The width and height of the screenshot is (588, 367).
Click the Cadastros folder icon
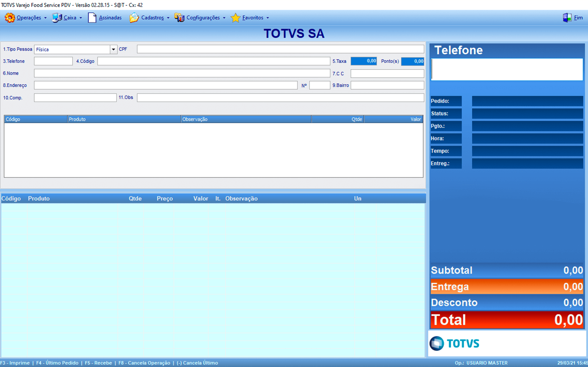point(134,18)
